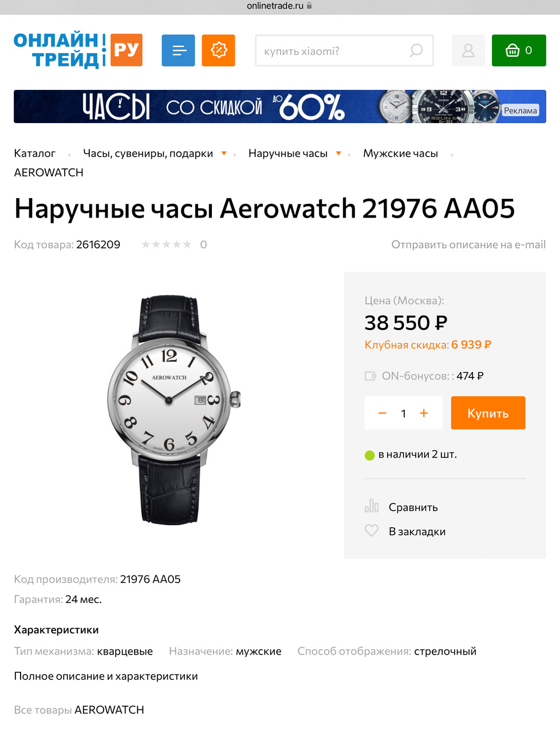Rate the product with five stars
This screenshot has height=733, width=560.
(x=187, y=245)
